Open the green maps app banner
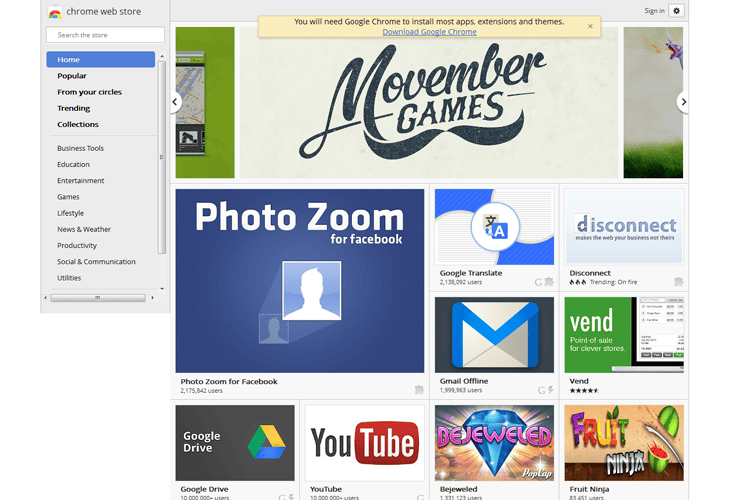Image resolution: width=730 pixels, height=500 pixels. [205, 102]
